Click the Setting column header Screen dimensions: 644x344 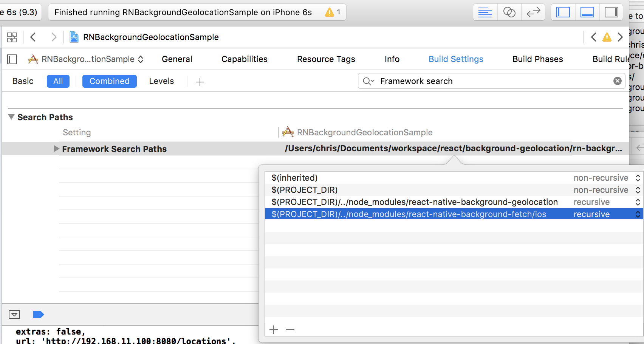[x=77, y=132]
